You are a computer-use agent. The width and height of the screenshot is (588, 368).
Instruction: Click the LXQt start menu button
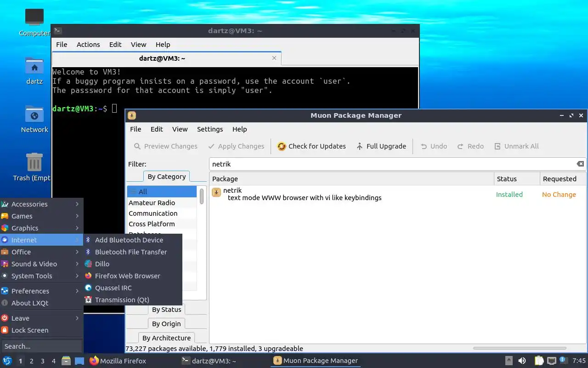tap(7, 361)
